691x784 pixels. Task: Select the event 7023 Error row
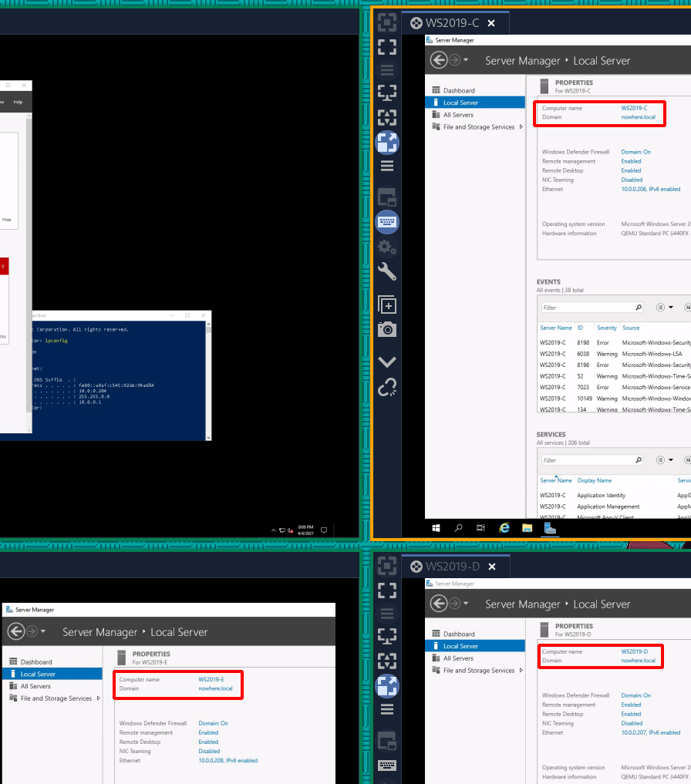coord(614,388)
